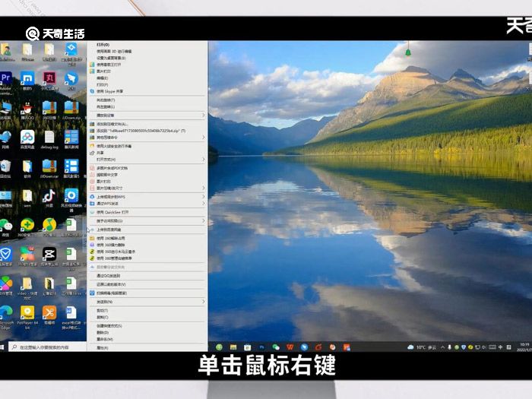Click the WPS icon in taskbar

click(290, 347)
